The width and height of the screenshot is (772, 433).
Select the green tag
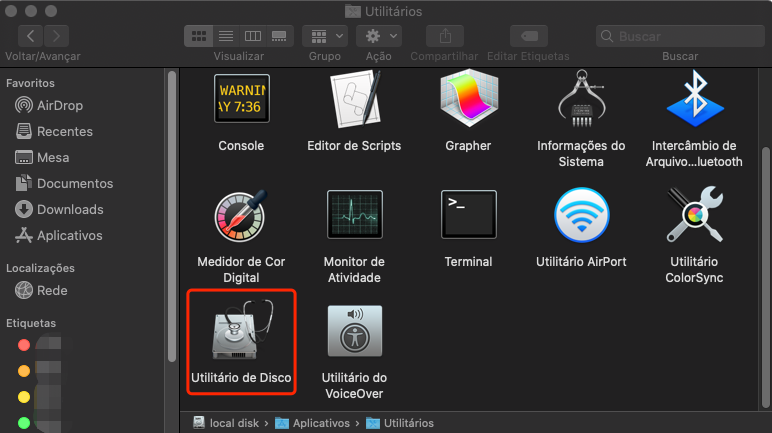(24, 423)
